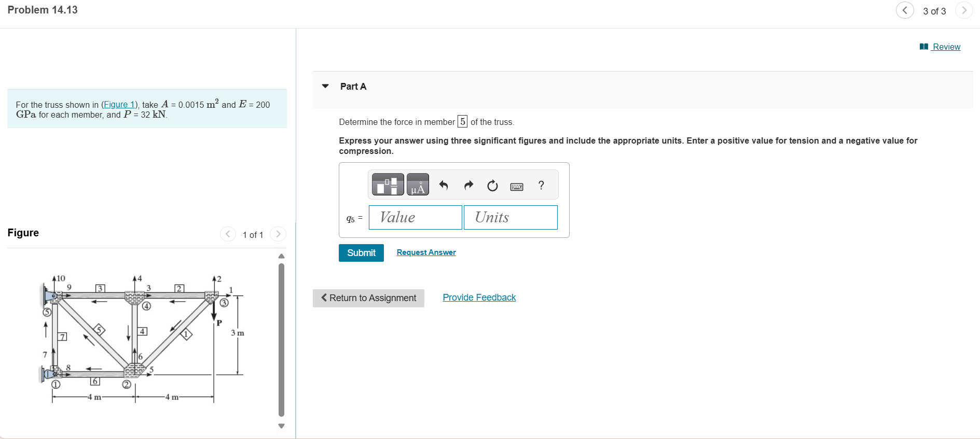The width and height of the screenshot is (980, 439).
Task: Show previous figure arrow
Action: pyautogui.click(x=228, y=234)
